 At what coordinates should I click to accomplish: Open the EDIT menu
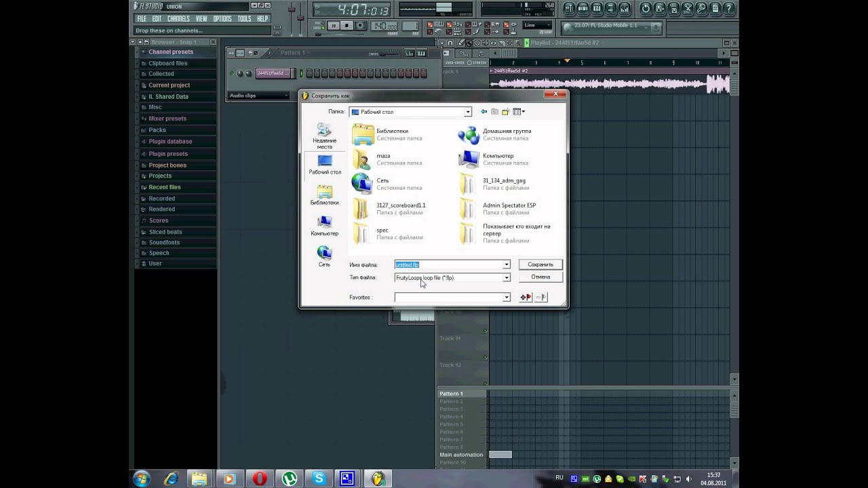157,19
